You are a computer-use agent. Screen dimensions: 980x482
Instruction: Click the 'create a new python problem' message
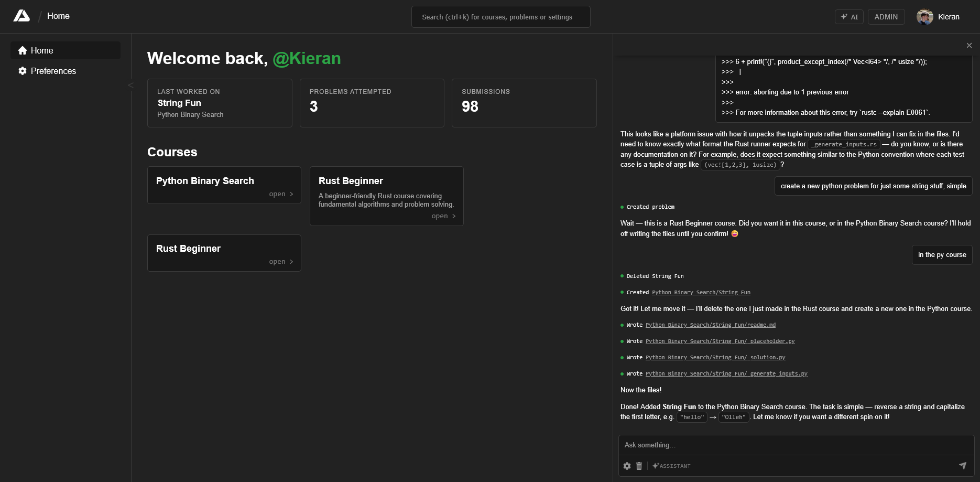click(873, 186)
